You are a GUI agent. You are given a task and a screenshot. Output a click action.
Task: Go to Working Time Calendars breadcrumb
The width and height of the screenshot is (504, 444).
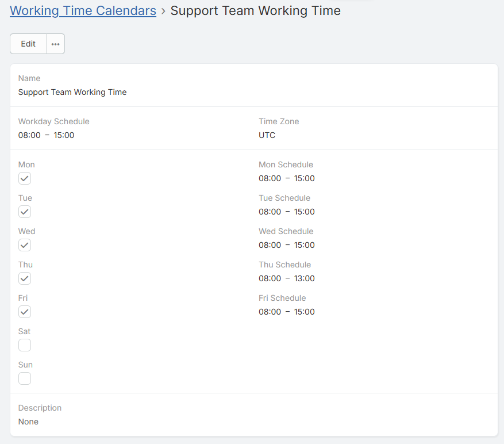83,10
